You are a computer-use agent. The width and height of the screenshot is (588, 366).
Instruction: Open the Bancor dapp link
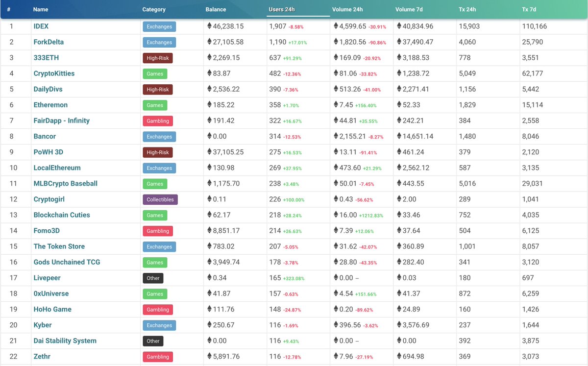[45, 136]
